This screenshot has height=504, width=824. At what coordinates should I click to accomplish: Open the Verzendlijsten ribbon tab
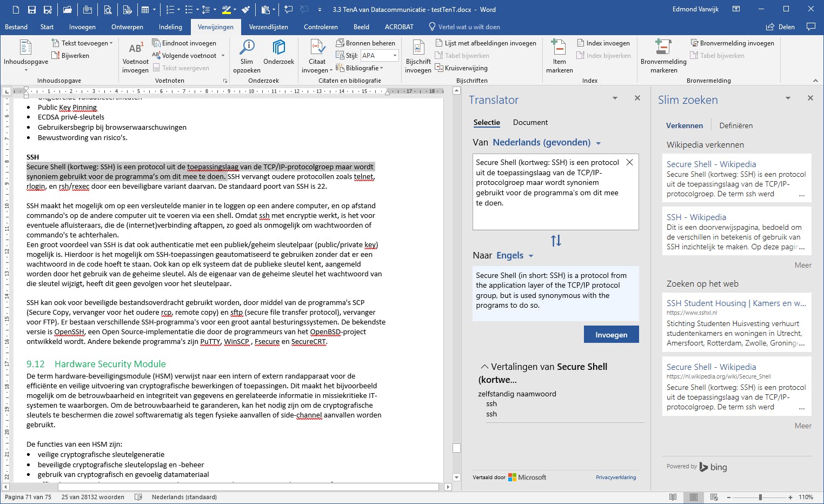pyautogui.click(x=268, y=27)
